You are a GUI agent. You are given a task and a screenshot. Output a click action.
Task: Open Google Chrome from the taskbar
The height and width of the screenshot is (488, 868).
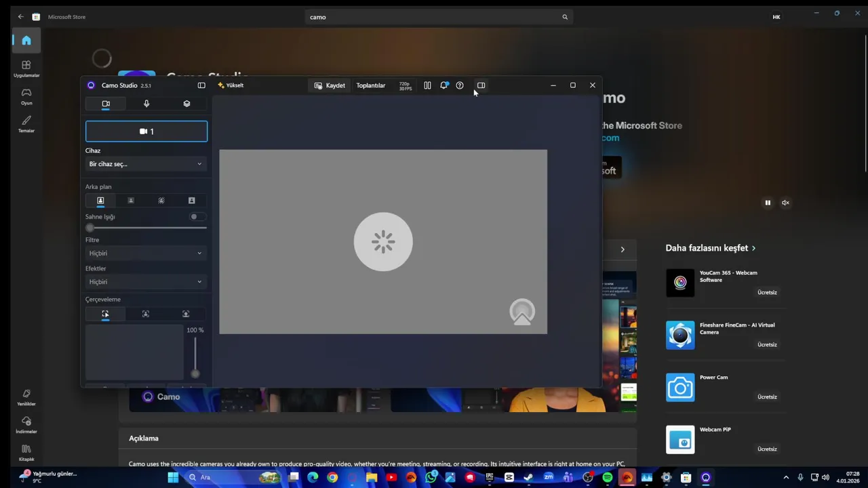click(332, 477)
